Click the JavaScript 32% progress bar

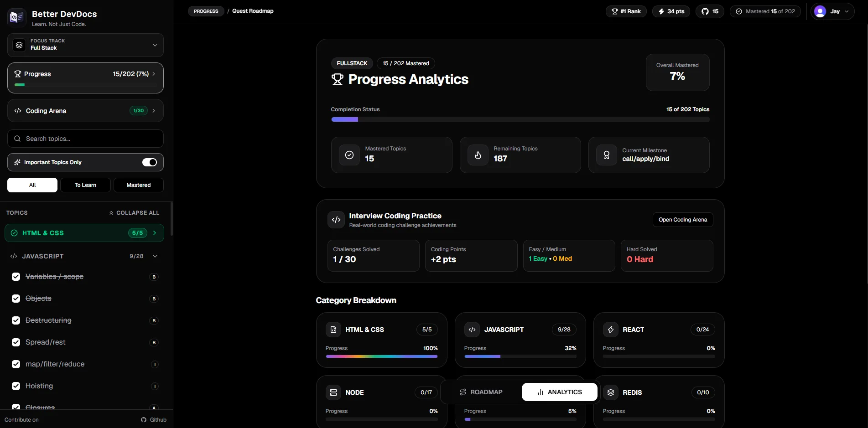[x=520, y=356]
